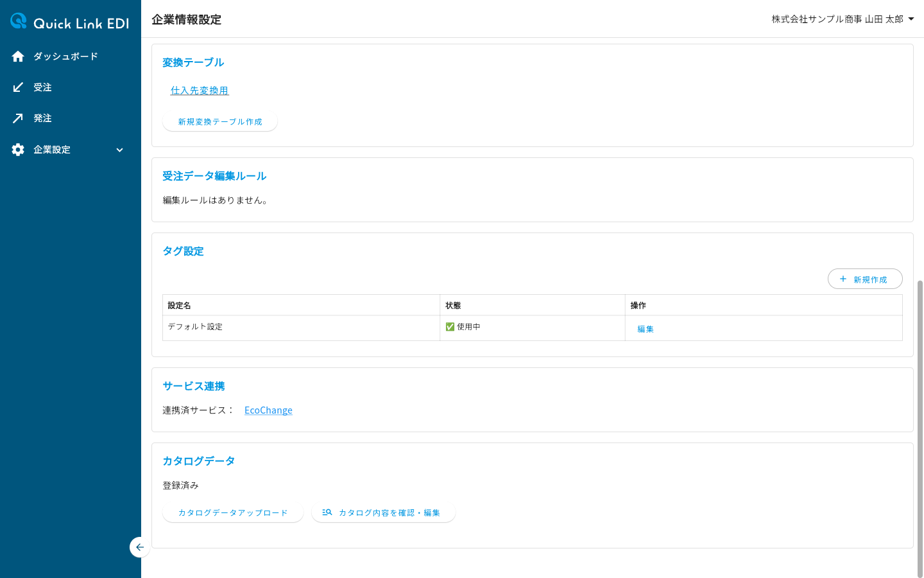Viewport: 924px width, 578px height.
Task: Click the search-list icon in カタログ内容を確認・編集
Action: pos(327,512)
